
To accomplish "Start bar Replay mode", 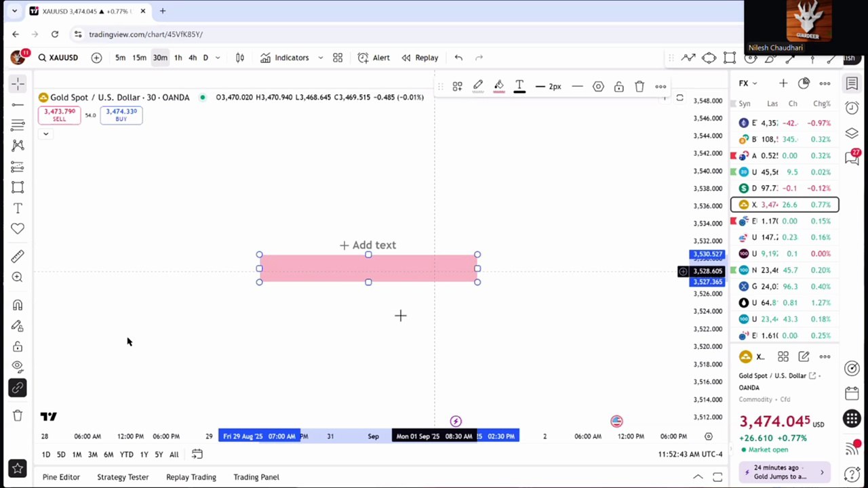I will point(420,58).
